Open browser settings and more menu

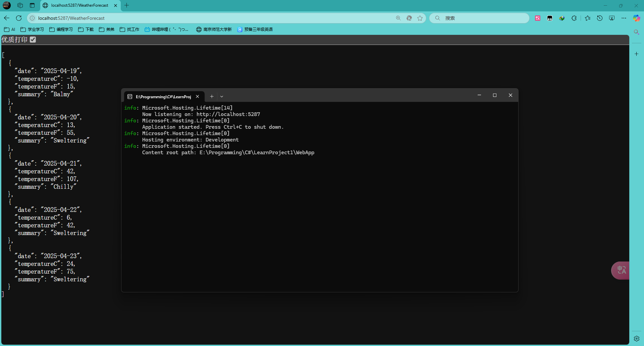624,18
